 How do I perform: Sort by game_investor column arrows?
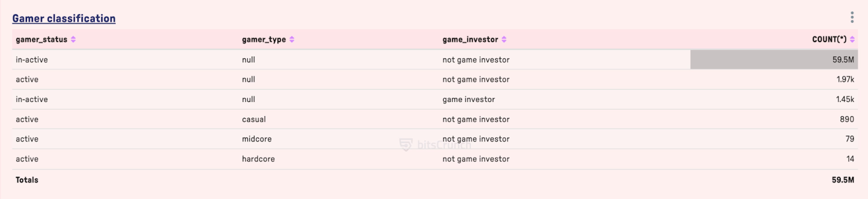504,39
